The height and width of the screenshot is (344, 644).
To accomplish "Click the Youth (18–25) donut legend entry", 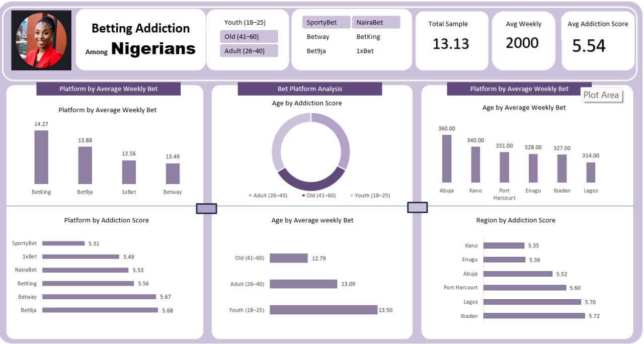I will (x=370, y=195).
